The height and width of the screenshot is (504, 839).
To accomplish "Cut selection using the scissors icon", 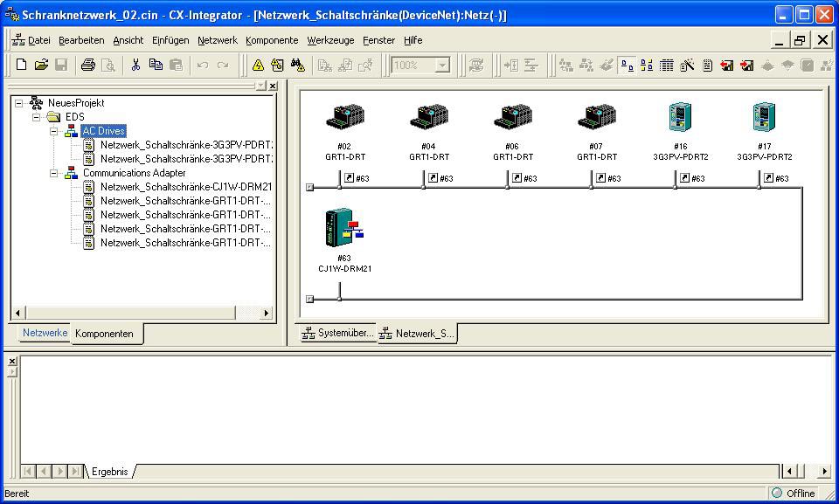I will pos(135,66).
